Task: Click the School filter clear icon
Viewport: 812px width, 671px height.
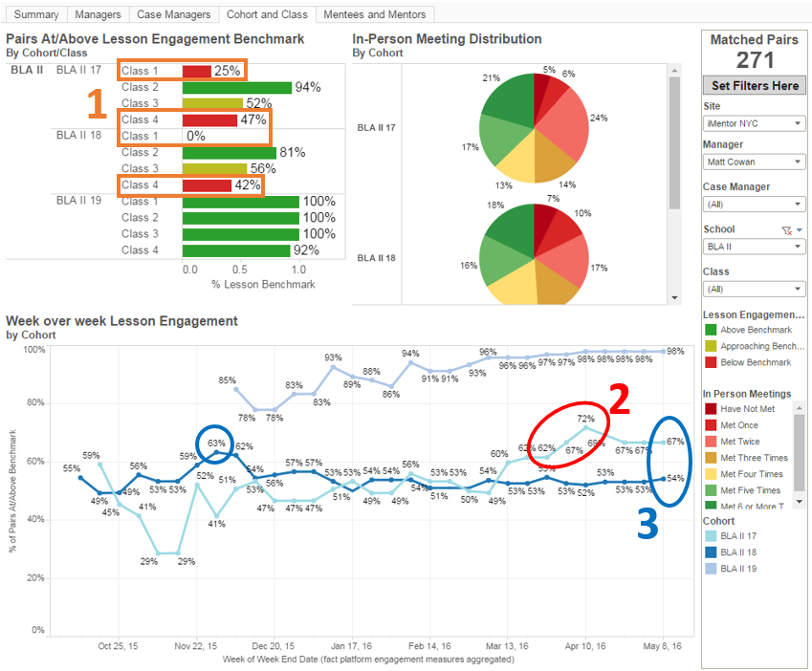Action: point(786,230)
